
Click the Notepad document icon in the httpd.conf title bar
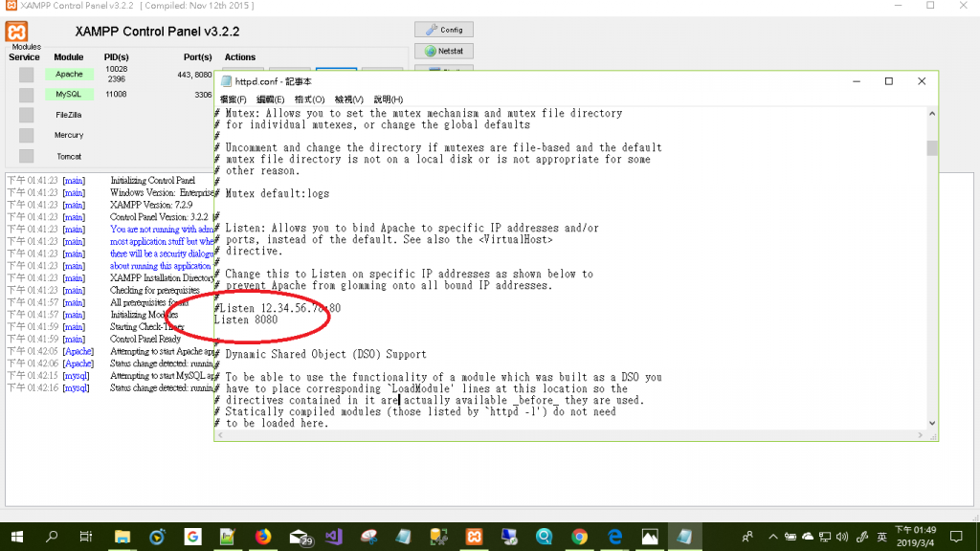click(x=226, y=81)
